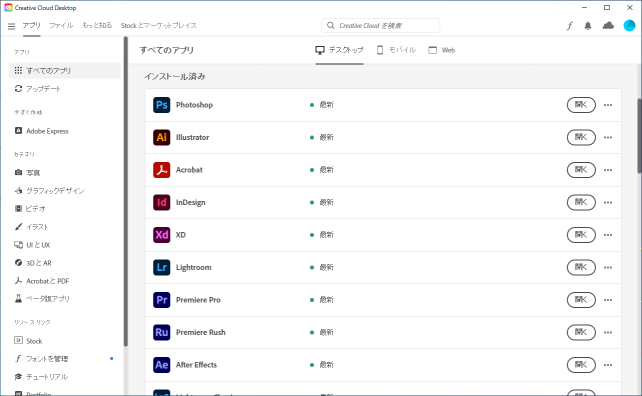
Task: Switch to the モバイル tab
Action: 396,50
